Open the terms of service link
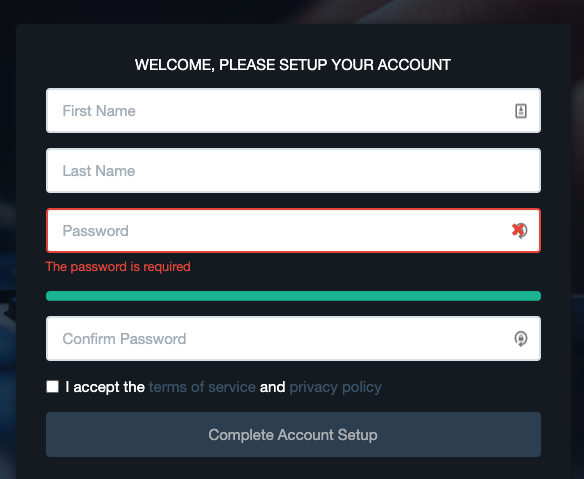Image resolution: width=584 pixels, height=479 pixels. coord(202,387)
